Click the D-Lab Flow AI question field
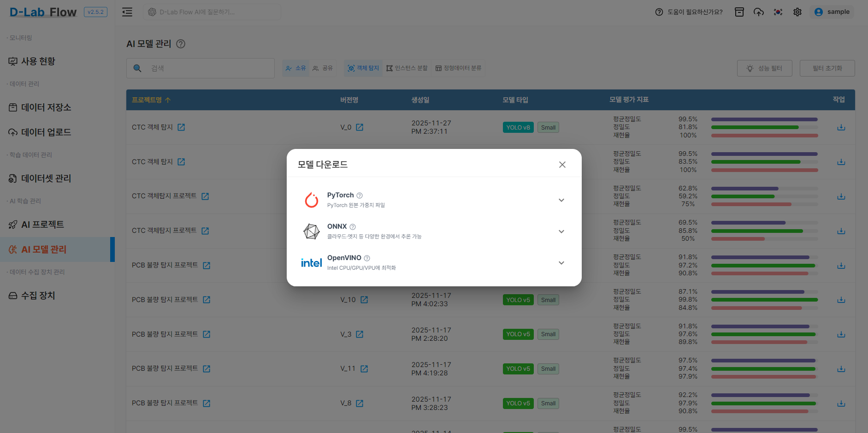868x433 pixels. click(x=212, y=12)
